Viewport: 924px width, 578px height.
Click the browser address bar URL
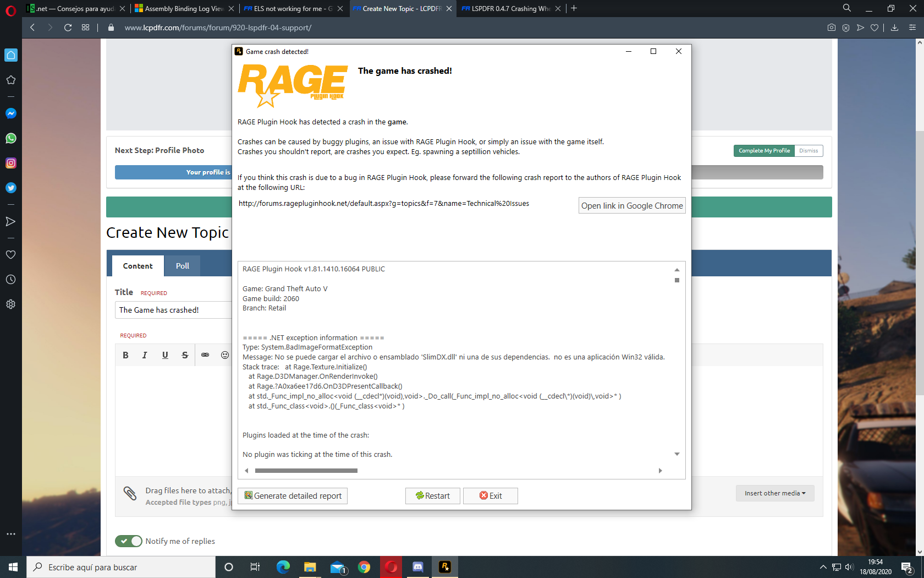pos(218,28)
